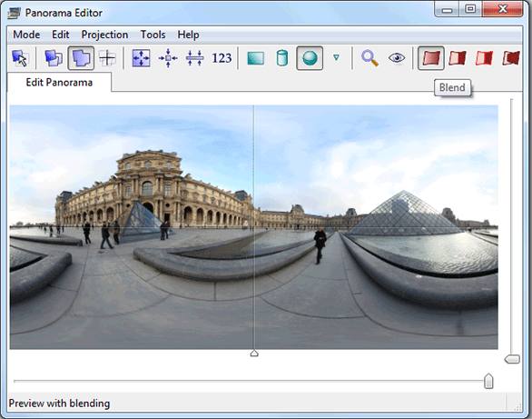Select the crosshair center point tool
This screenshot has width=532, height=419.
coord(107,58)
